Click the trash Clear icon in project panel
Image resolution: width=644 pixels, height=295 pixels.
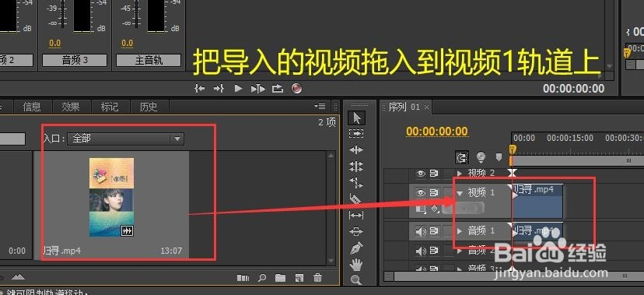(317, 278)
